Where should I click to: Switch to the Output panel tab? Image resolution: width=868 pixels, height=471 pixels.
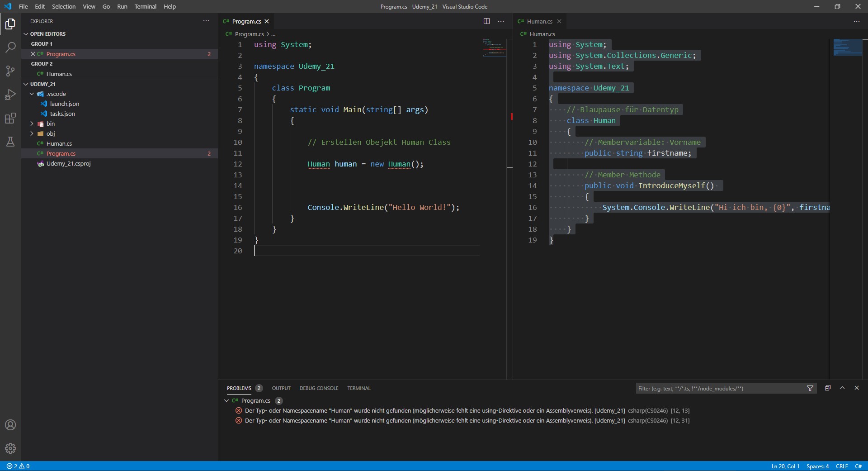(x=281, y=388)
